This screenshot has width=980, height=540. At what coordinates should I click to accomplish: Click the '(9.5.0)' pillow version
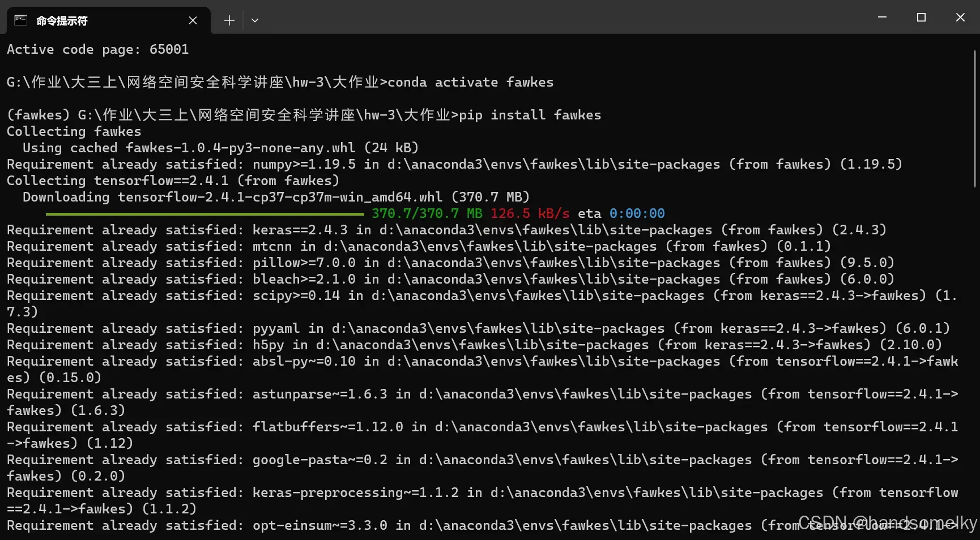pyautogui.click(x=867, y=263)
